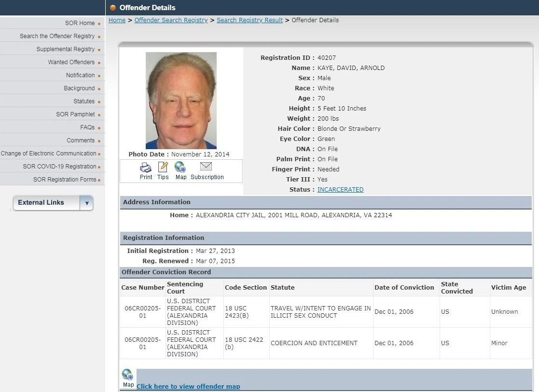
Task: Expand the External Links dropdown
Action: [86, 203]
